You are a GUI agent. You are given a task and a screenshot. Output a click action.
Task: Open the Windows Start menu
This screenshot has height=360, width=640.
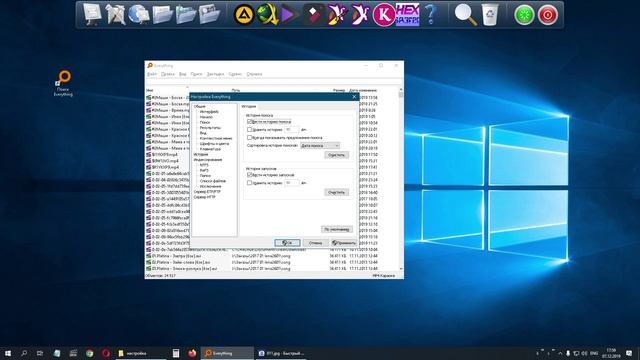click(8, 353)
